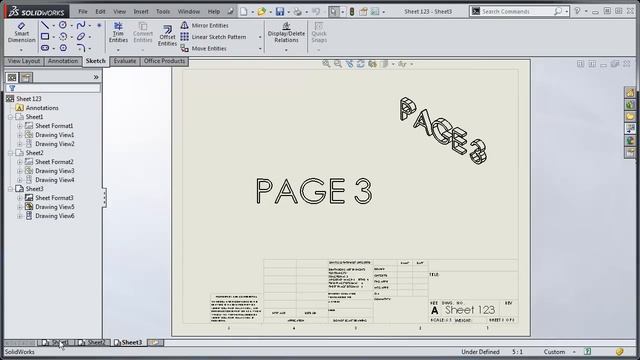Select the Point sketch tool
Viewport: 640px width, 360px height.
99,25
